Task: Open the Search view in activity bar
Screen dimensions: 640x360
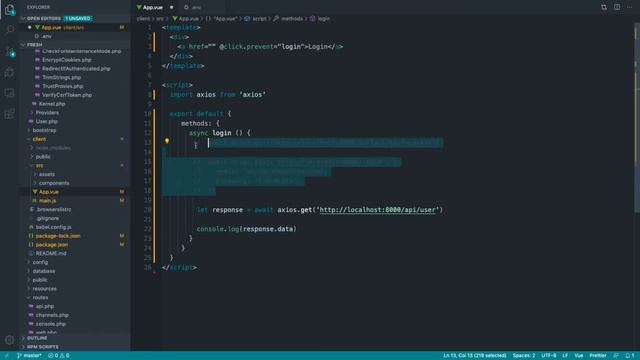Action: 9,30
